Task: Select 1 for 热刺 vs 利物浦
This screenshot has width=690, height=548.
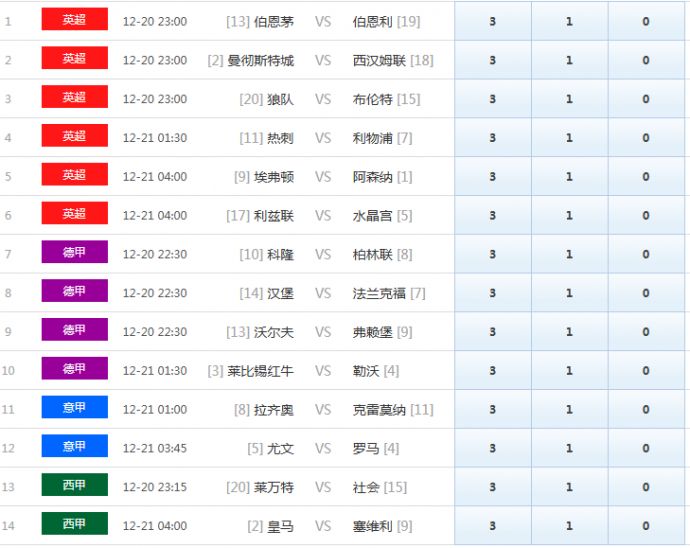Action: [x=570, y=137]
